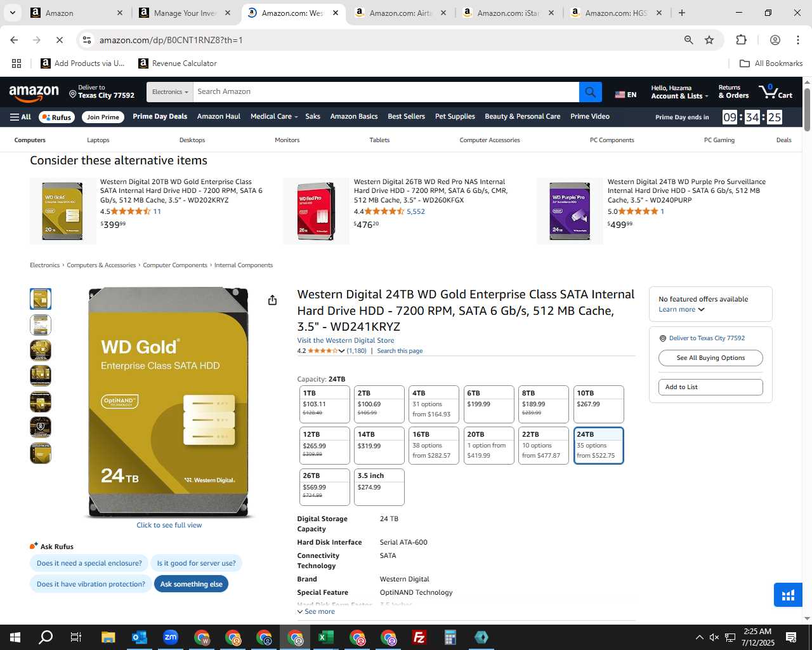
Task: Open Chrome profile avatar icon
Action: coord(775,40)
